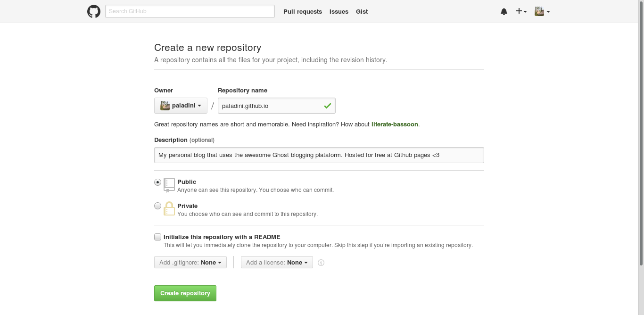Open the plus create-new menu
The image size is (644, 315).
(521, 11)
